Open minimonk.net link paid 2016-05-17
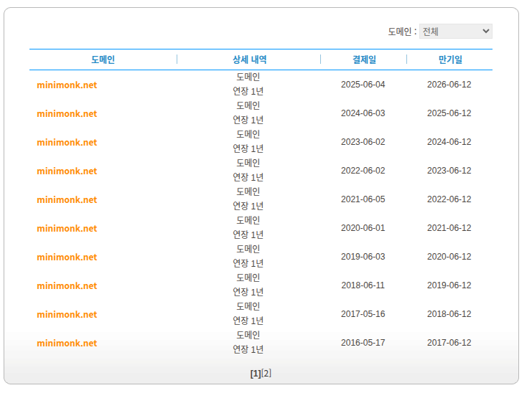 [67, 344]
